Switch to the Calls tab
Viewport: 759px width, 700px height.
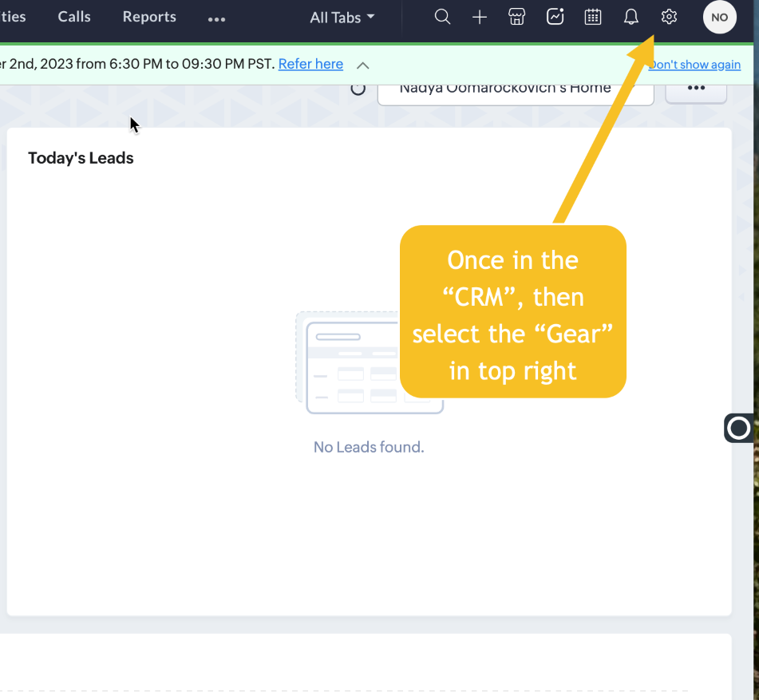click(74, 17)
